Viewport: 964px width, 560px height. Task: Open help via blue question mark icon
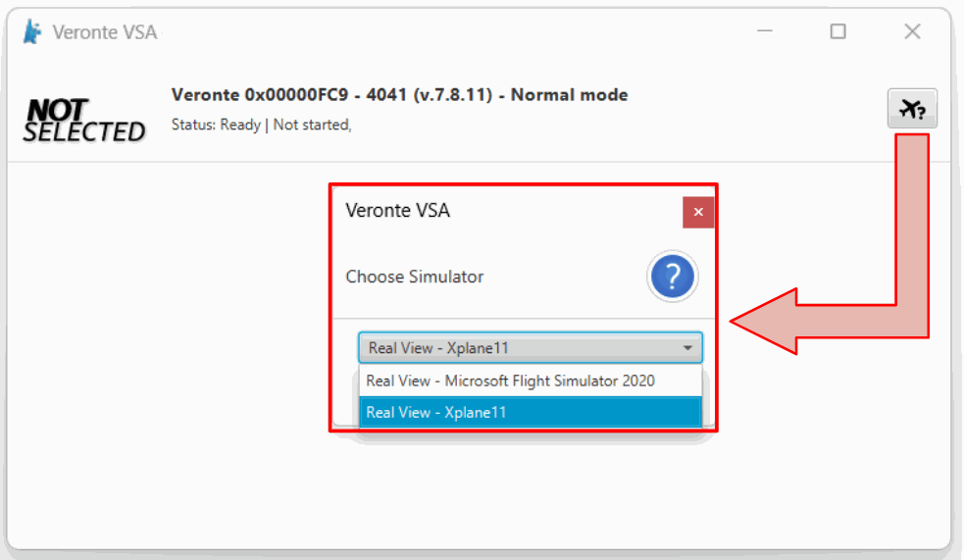pyautogui.click(x=672, y=277)
